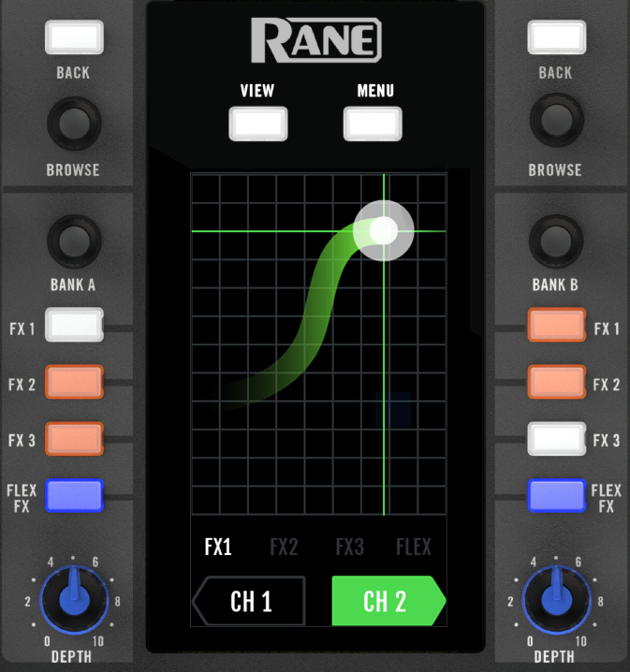Switch to CH 1 on touchscreen

coord(249,601)
